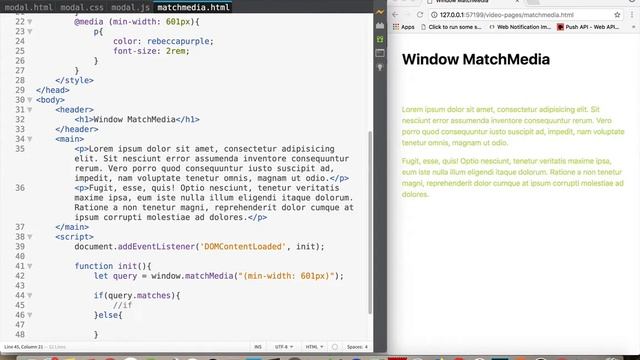Collapse the else block at line 46

pos(30,316)
